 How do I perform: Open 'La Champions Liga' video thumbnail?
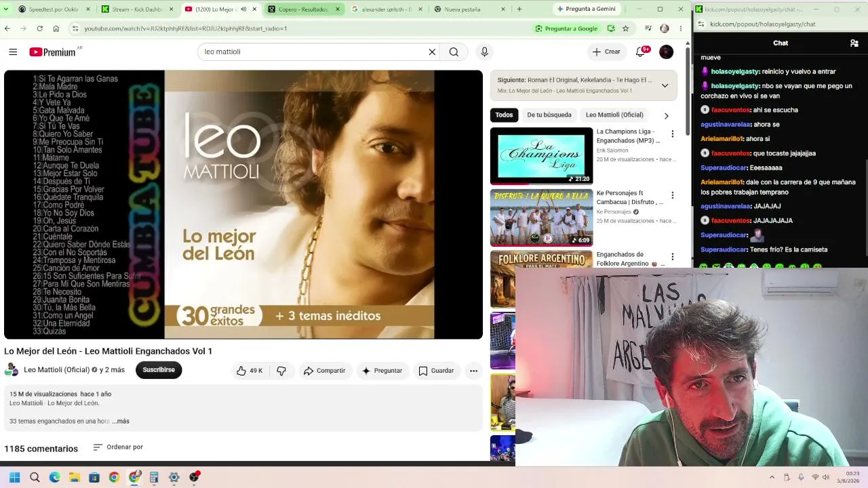[541, 156]
